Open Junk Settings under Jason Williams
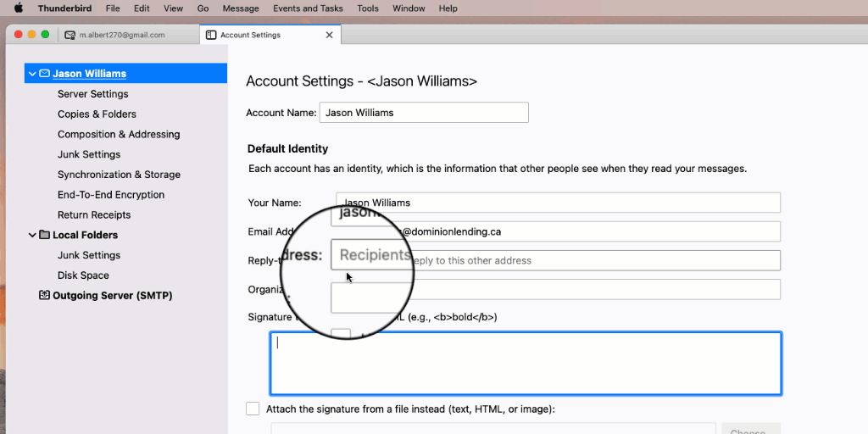The height and width of the screenshot is (434, 868). click(89, 154)
